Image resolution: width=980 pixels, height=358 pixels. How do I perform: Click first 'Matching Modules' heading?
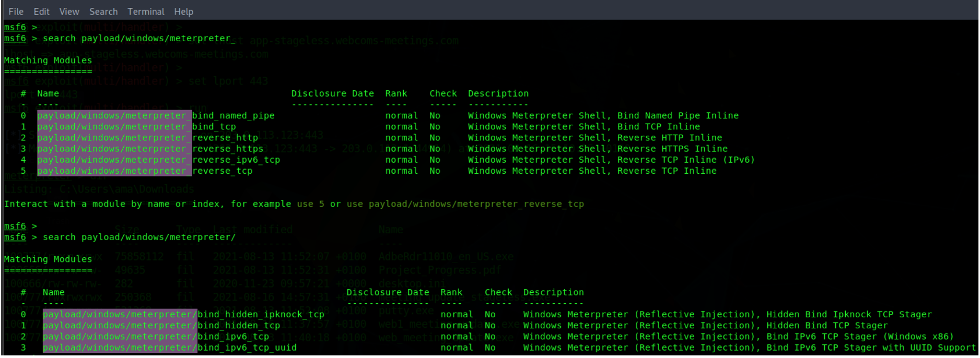tap(48, 61)
